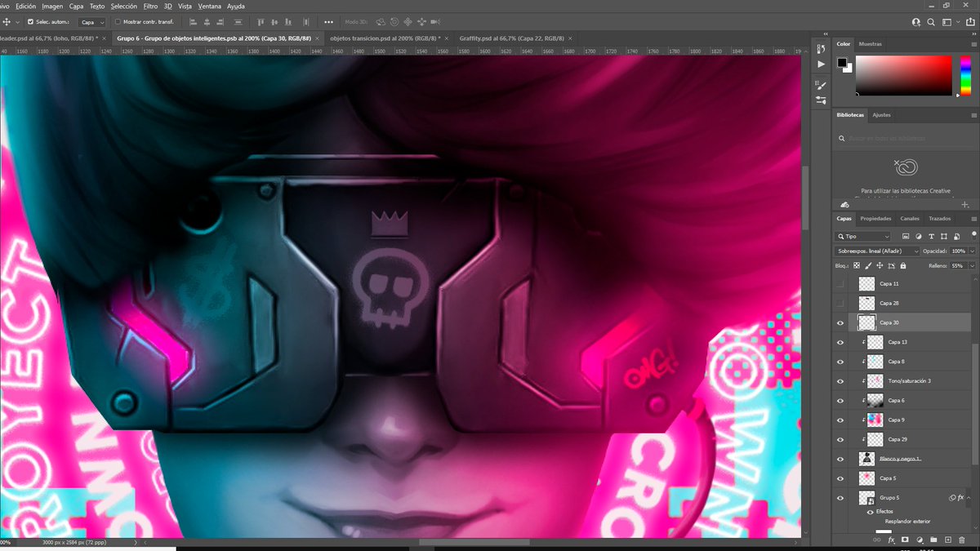Viewport: 980px width, 551px height.
Task: Show hidden layer Capa 28
Action: (840, 303)
